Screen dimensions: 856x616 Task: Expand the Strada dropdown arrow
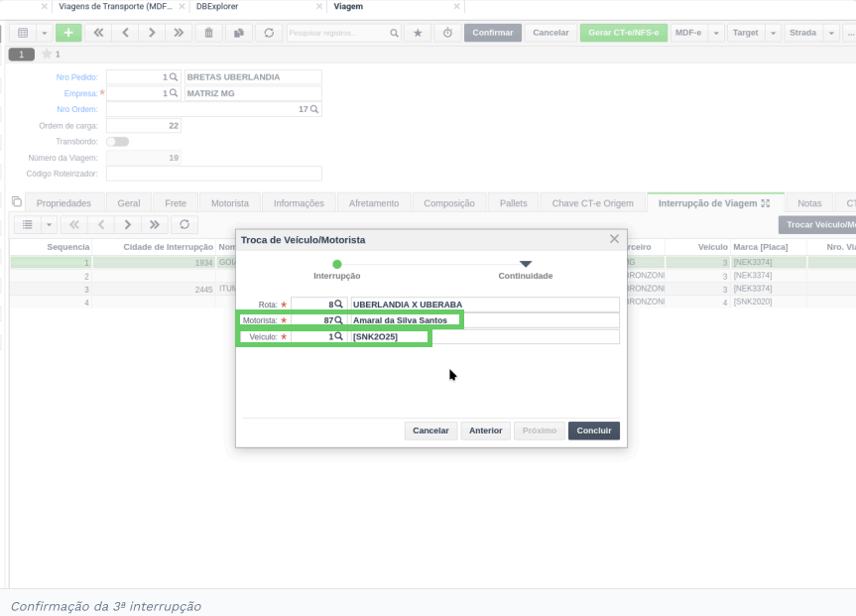[831, 33]
